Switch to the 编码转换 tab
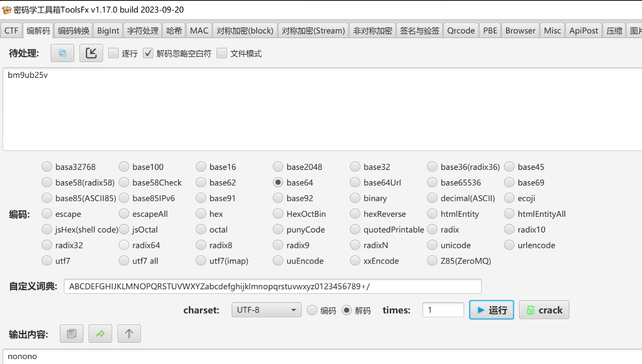The width and height of the screenshot is (642, 364). [73, 31]
